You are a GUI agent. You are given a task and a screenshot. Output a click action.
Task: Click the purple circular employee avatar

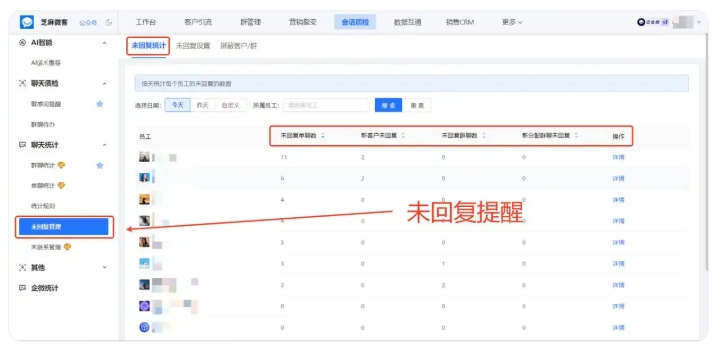144,306
